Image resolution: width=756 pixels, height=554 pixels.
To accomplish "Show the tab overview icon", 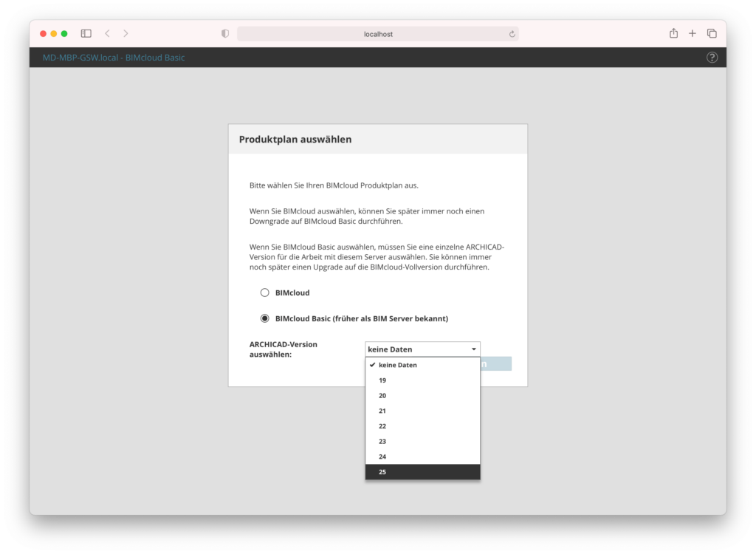I will [x=710, y=33].
